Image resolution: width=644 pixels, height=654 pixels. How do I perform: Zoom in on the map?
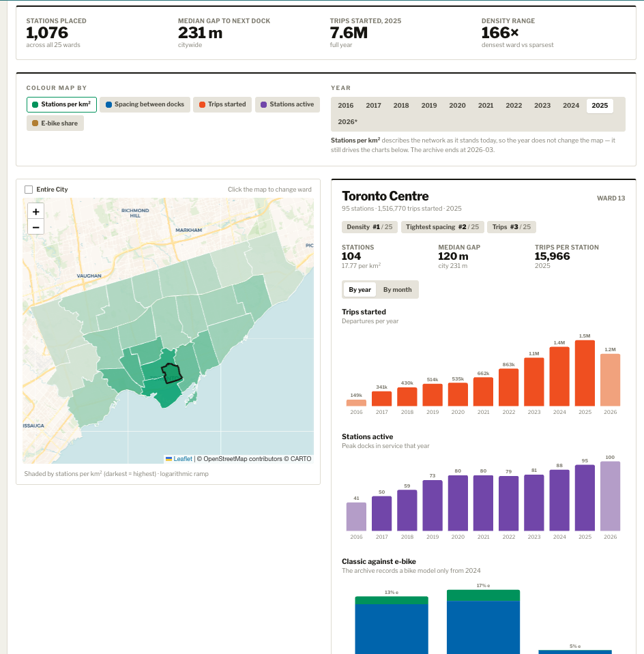[x=36, y=211]
